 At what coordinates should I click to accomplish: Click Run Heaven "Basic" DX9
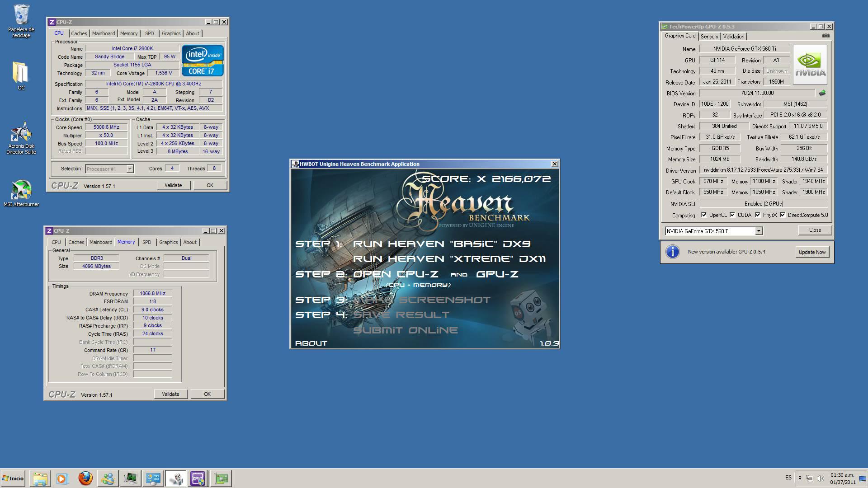[442, 244]
